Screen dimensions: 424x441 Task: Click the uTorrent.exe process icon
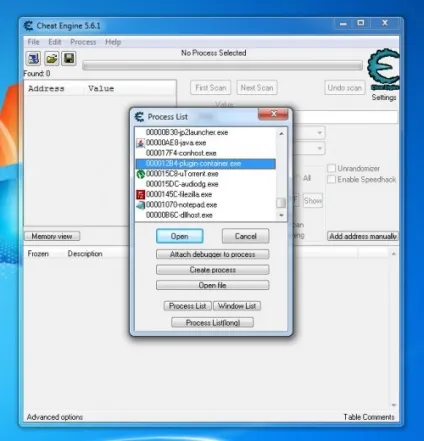pos(141,174)
